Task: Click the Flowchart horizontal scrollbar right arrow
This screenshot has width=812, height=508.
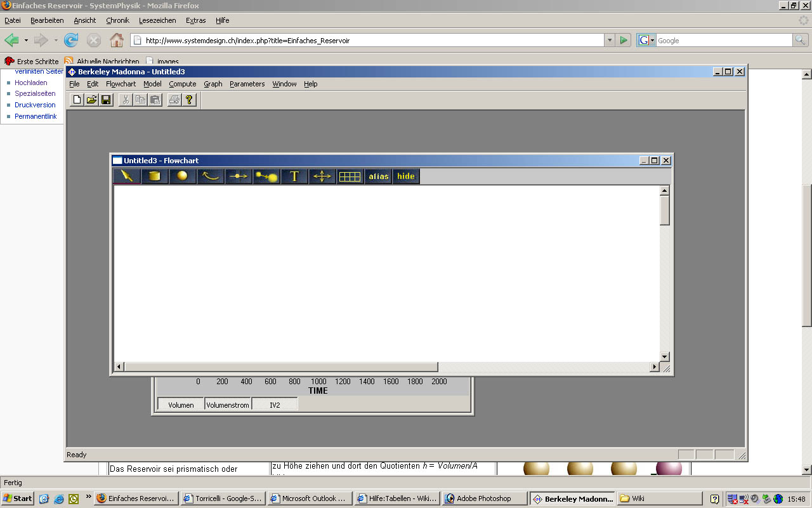Action: pyautogui.click(x=655, y=367)
